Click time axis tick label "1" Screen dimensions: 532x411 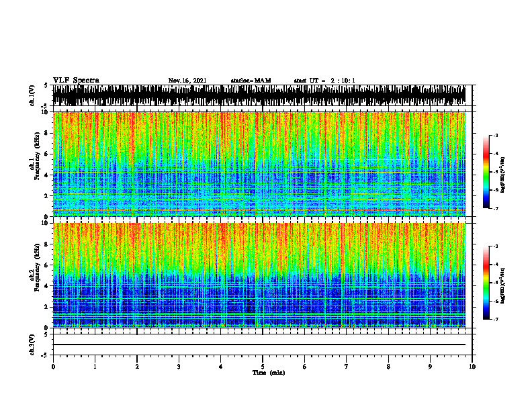pos(95,367)
